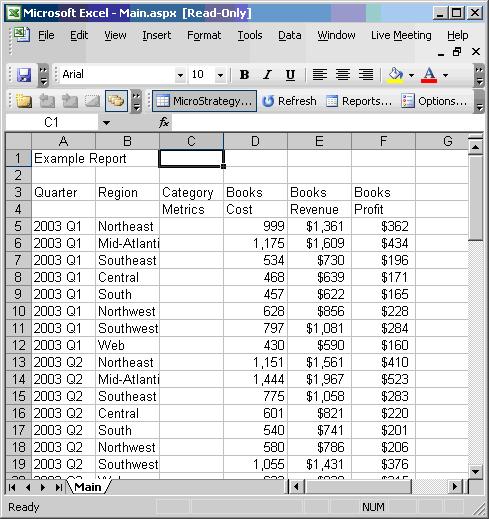Align text left
The height and width of the screenshot is (519, 489).
point(319,75)
